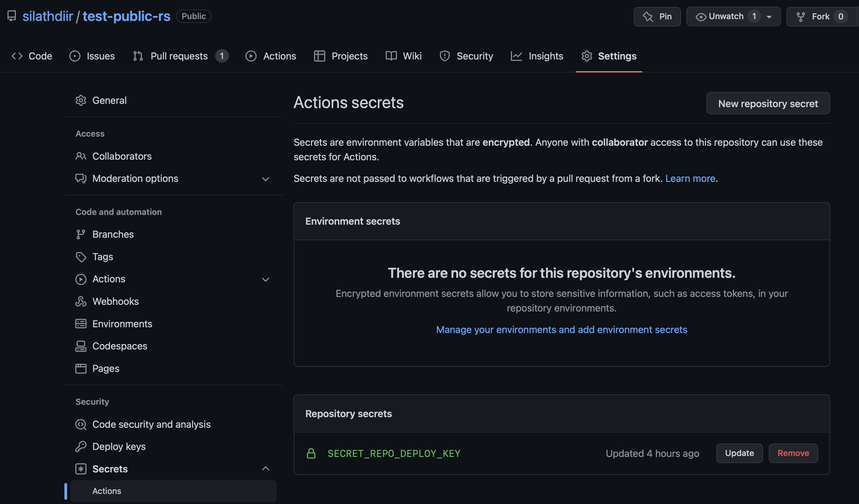The height and width of the screenshot is (504, 859).
Task: Click the General gear icon in sidebar
Action: tap(81, 100)
